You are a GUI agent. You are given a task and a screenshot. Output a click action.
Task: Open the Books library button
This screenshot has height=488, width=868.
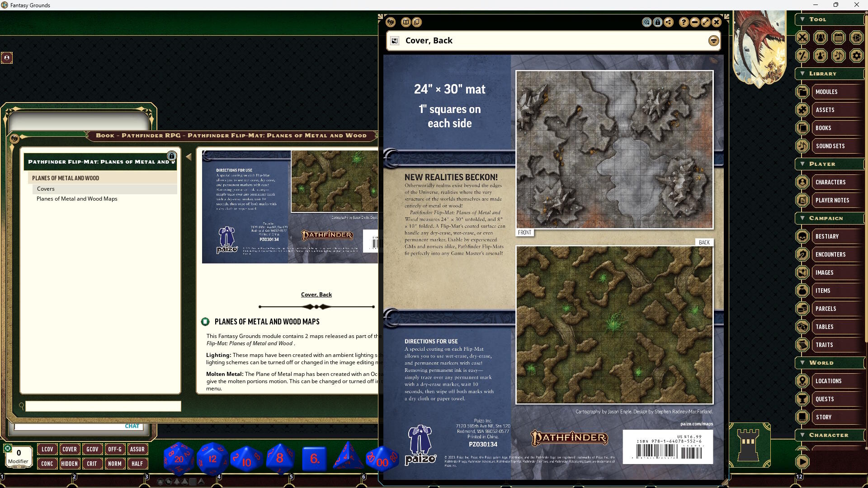pos(839,128)
